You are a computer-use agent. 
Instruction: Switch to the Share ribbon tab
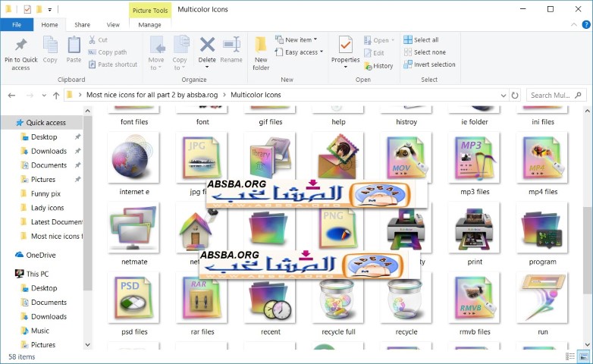tap(82, 24)
